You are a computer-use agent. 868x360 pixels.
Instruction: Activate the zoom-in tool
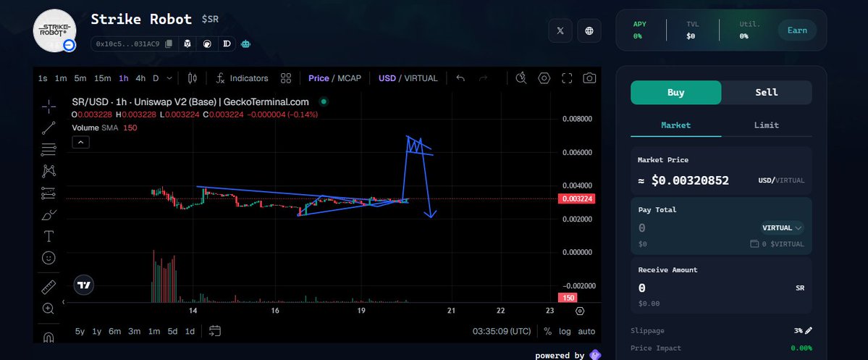point(49,309)
